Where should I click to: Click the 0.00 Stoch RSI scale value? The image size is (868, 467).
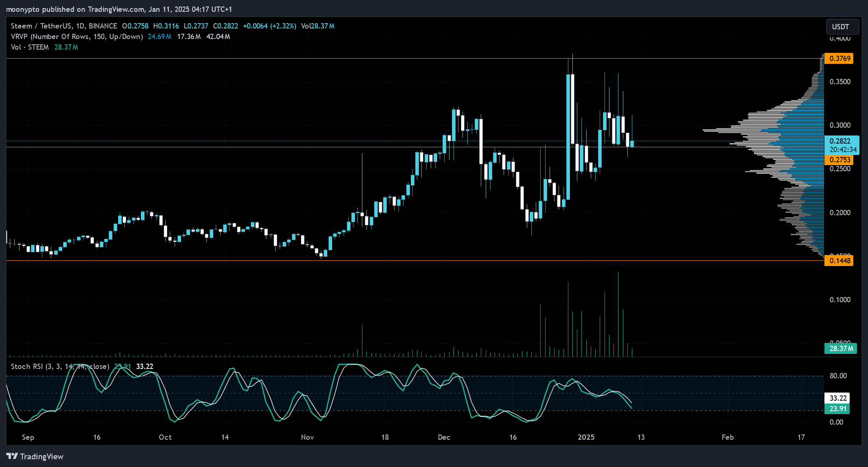tap(836, 422)
